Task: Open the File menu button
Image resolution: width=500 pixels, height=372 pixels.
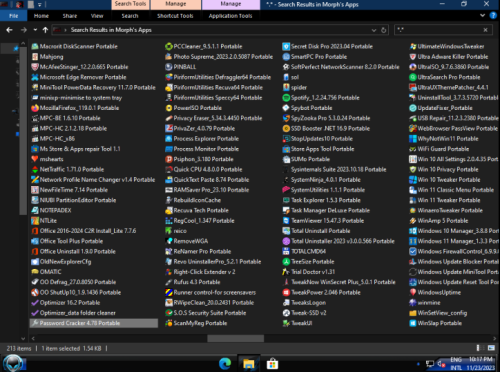Action: pyautogui.click(x=13, y=16)
